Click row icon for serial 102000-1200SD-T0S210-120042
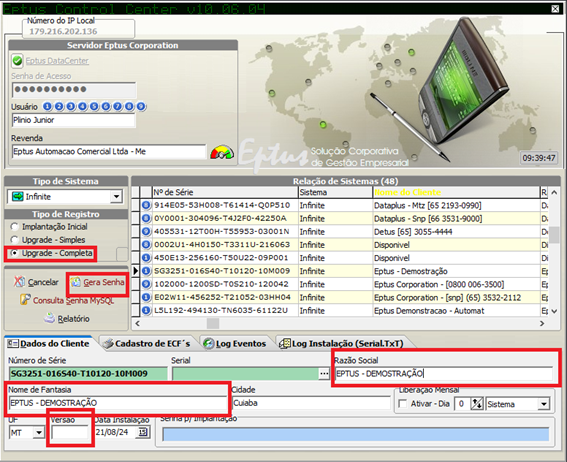567x462 pixels. [x=146, y=284]
